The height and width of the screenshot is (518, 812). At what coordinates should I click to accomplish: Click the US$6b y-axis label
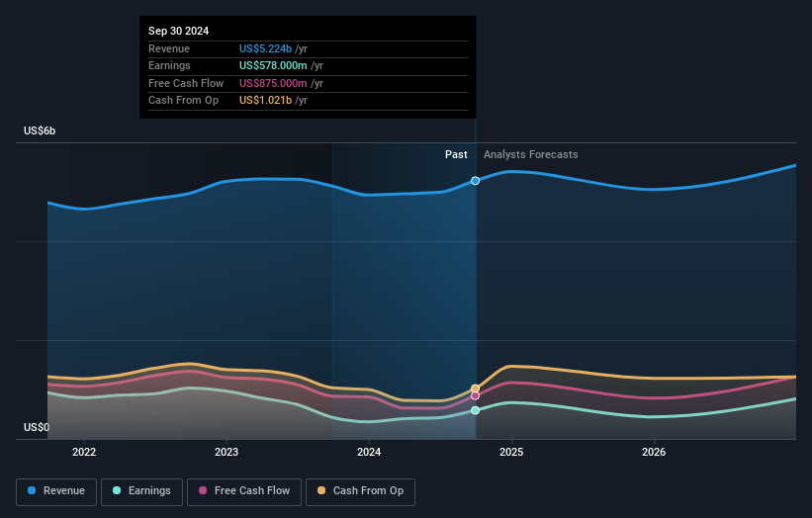[x=40, y=130]
